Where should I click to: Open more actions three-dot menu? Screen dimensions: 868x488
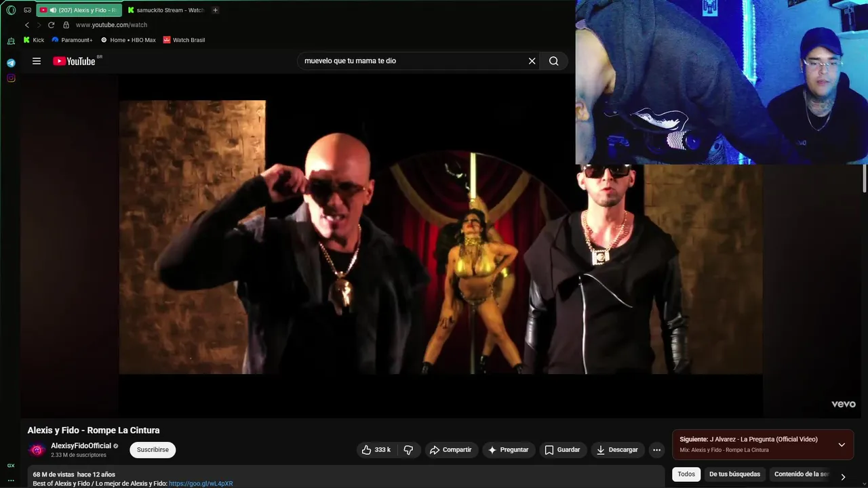click(656, 450)
